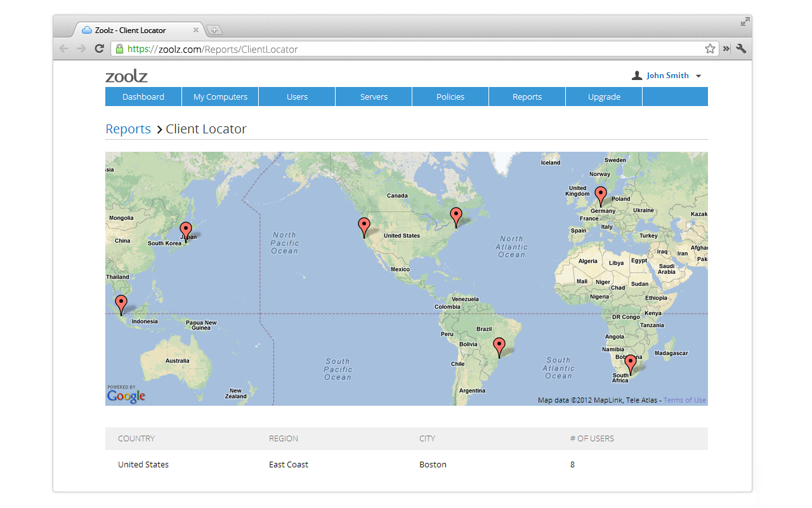This screenshot has height=508, width=812.
Task: Open the Policies navigation tab
Action: (x=450, y=97)
